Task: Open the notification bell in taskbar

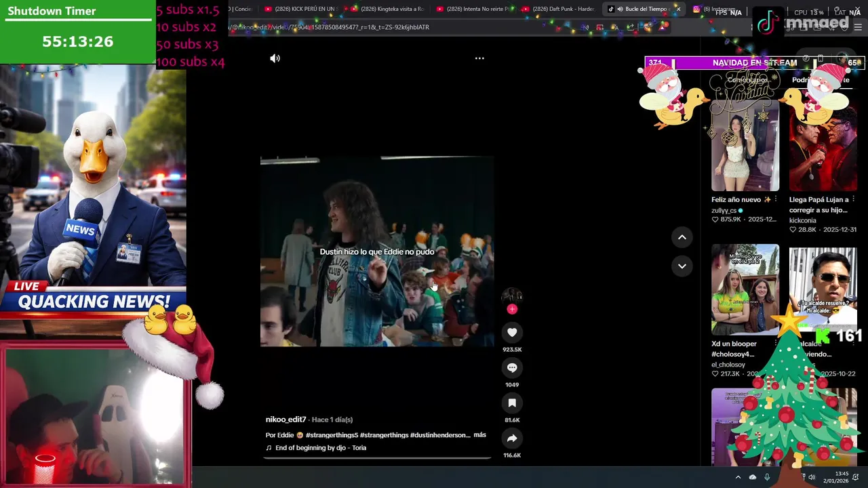Action: pos(856,477)
